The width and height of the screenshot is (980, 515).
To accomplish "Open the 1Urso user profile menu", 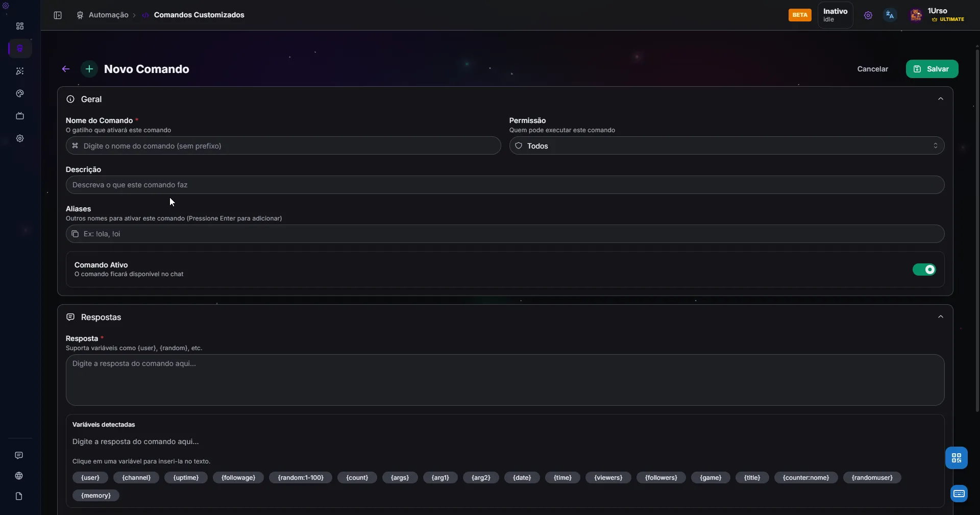I will pyautogui.click(x=938, y=15).
